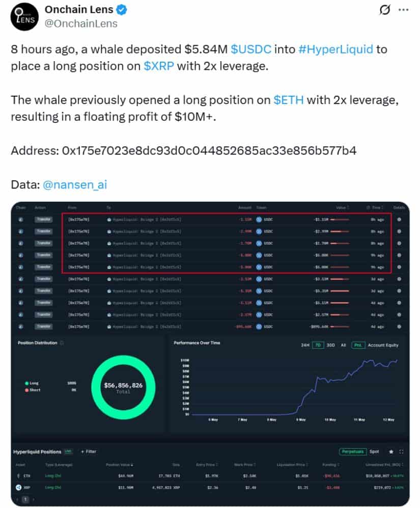Sort by the Value column header

coord(343,207)
